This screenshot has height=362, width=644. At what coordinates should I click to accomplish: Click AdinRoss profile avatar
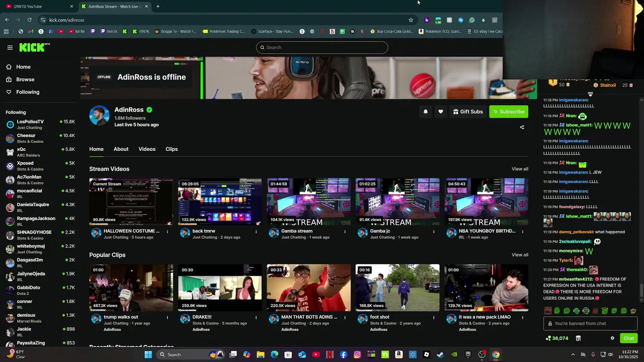99,116
